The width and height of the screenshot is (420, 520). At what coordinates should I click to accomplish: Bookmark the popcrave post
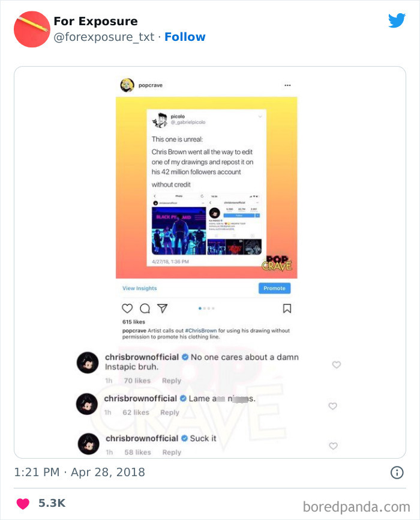click(x=287, y=309)
